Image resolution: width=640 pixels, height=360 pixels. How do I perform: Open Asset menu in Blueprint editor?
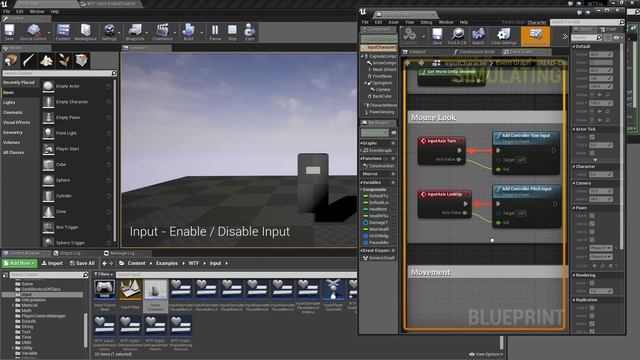coord(393,22)
